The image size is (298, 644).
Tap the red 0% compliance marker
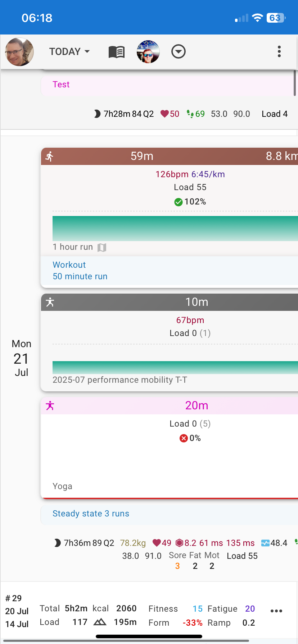184,438
